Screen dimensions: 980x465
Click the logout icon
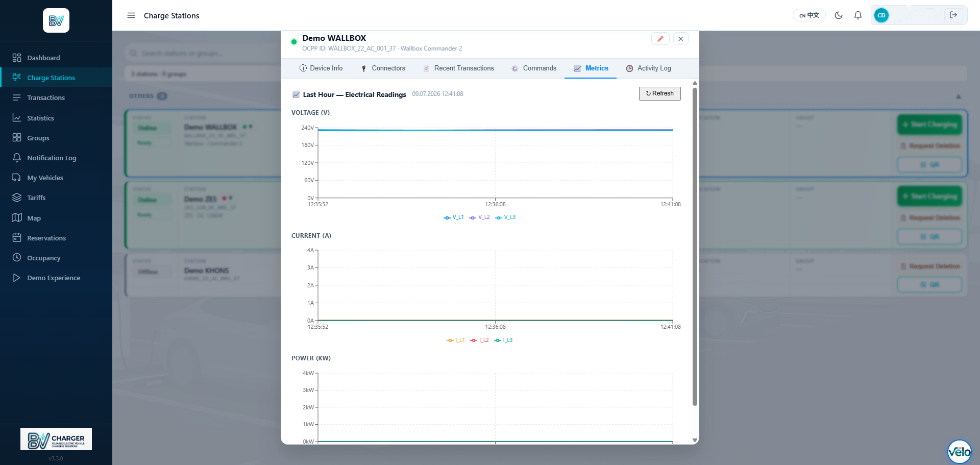(x=953, y=15)
